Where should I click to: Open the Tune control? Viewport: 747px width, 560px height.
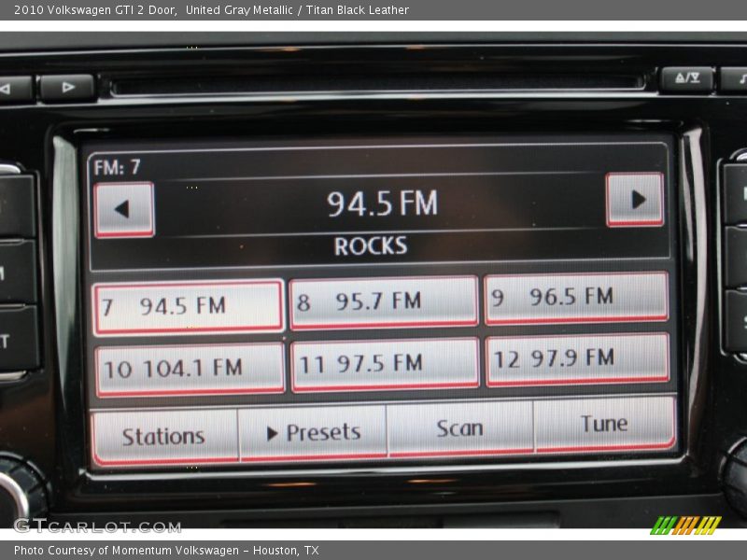tap(605, 425)
